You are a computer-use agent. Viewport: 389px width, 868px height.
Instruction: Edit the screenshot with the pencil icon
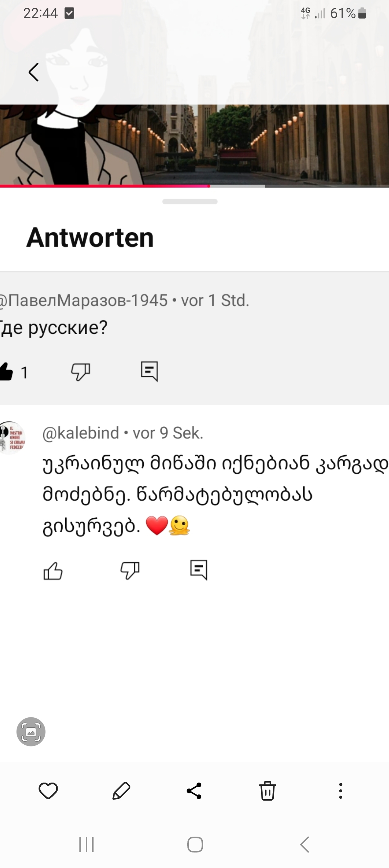[121, 791]
